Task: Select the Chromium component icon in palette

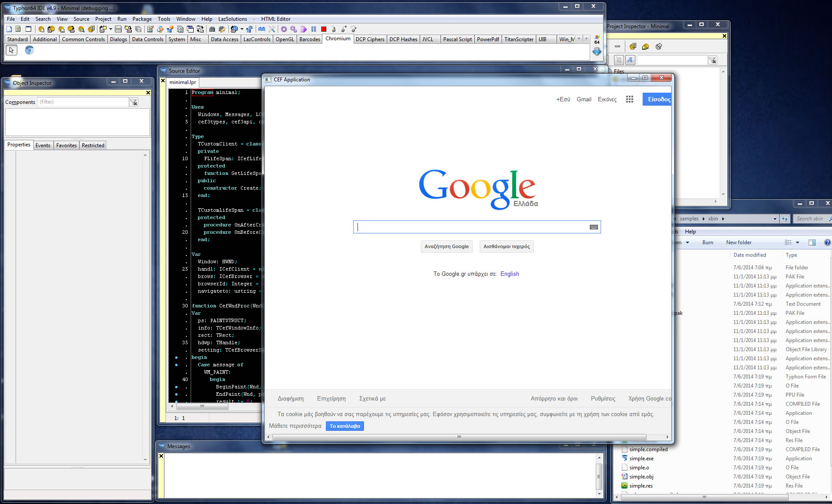Action: tap(29, 50)
